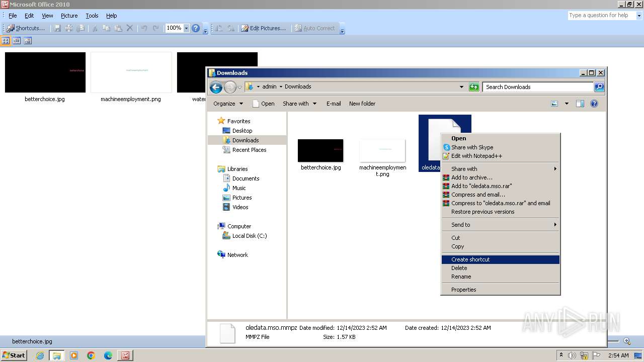Choose Open from context menu
644x362 pixels.
501,138
